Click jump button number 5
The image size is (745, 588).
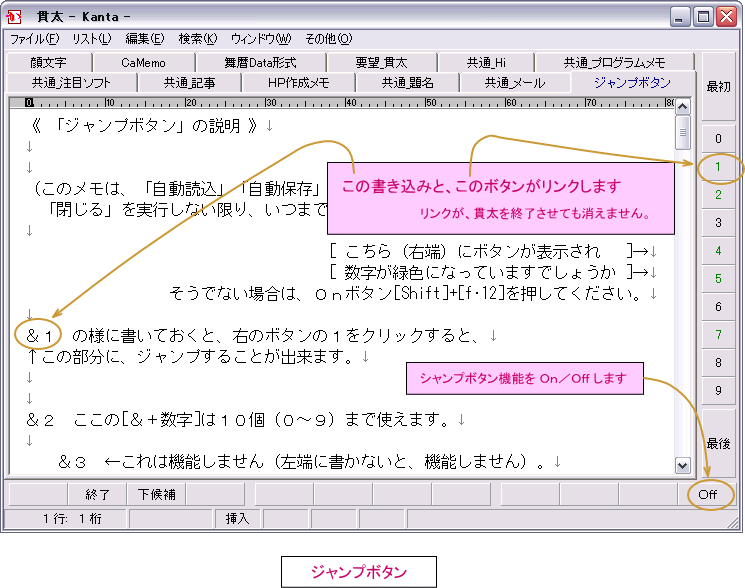718,279
